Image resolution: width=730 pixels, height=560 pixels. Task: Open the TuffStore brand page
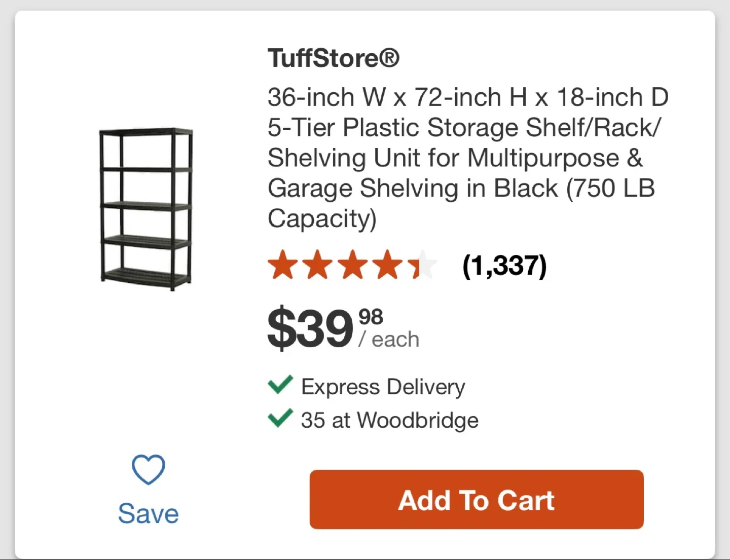tap(333, 57)
